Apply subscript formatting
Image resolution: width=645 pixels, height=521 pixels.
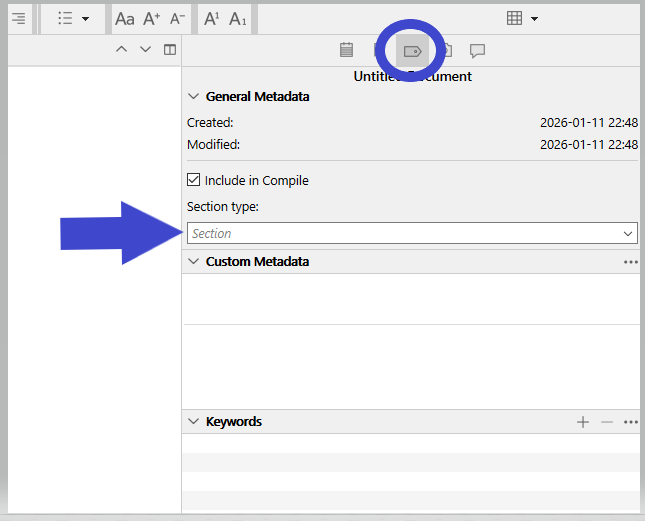237,19
